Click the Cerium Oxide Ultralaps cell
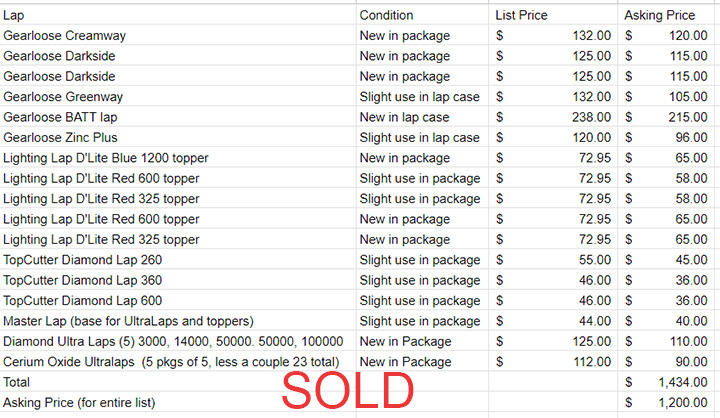 tap(171, 361)
